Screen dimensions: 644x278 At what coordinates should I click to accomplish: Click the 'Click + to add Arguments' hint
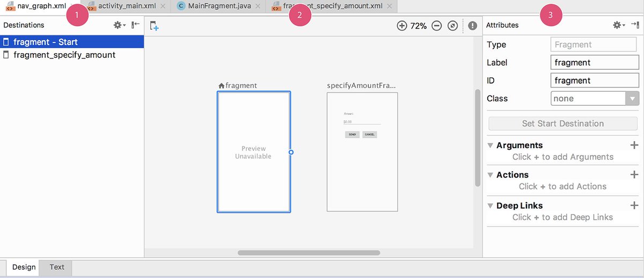(563, 157)
